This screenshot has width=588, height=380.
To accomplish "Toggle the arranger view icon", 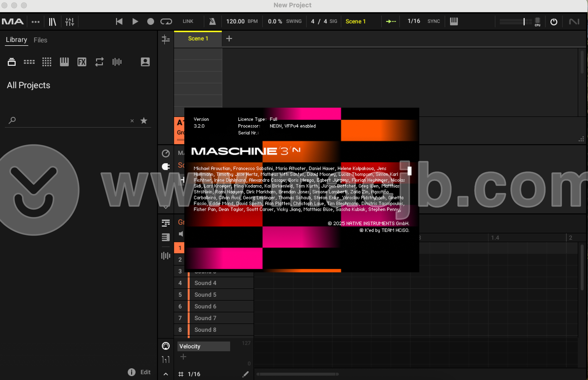I will coord(166,39).
